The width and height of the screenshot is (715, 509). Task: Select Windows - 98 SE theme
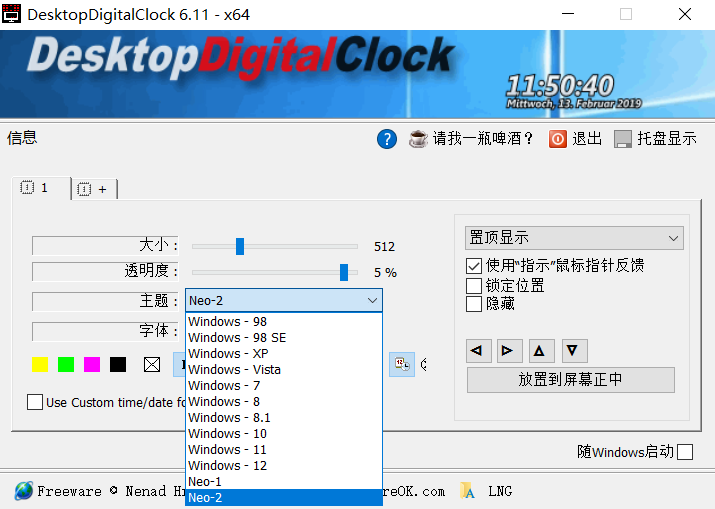284,338
